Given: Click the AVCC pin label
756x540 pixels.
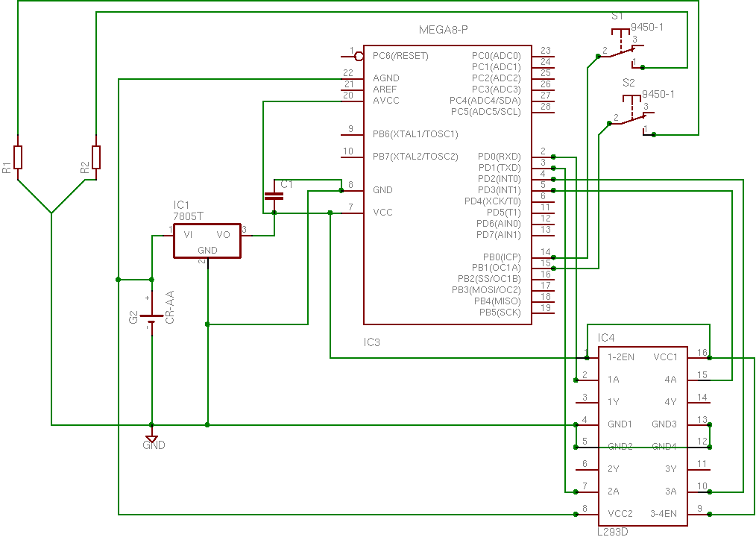Looking at the screenshot, I should point(386,100).
